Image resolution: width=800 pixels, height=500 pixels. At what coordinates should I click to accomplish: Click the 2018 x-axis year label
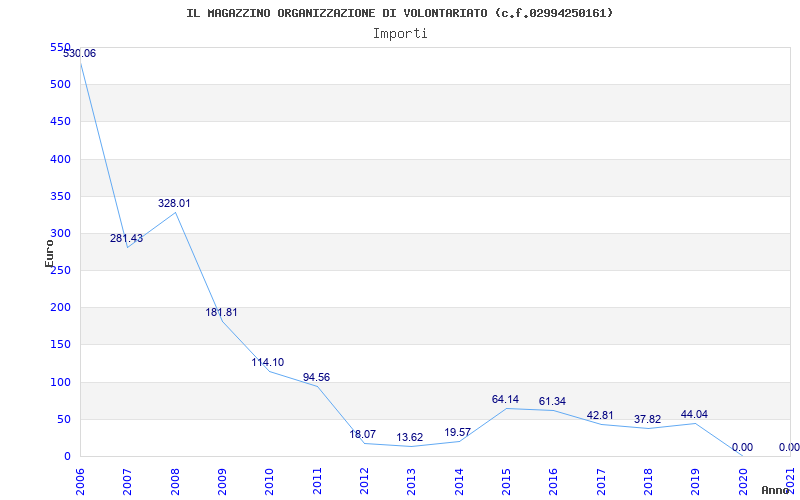(x=648, y=481)
